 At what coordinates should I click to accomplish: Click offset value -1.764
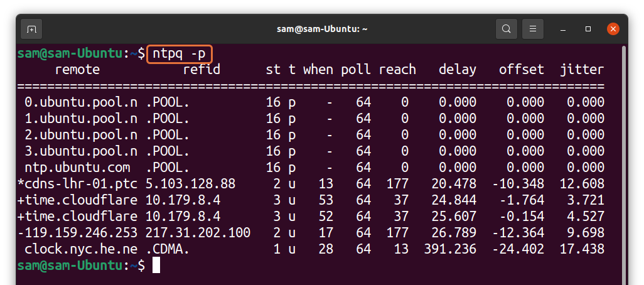(521, 200)
